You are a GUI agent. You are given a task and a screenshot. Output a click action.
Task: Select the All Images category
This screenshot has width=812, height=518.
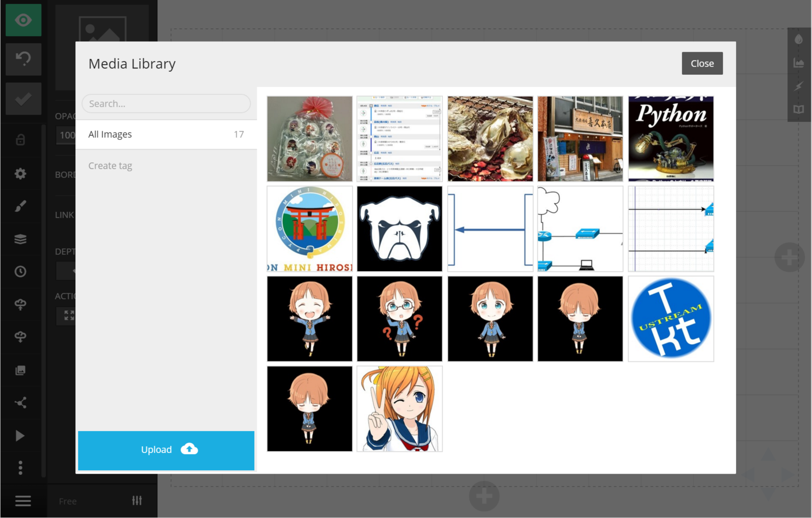tap(166, 135)
